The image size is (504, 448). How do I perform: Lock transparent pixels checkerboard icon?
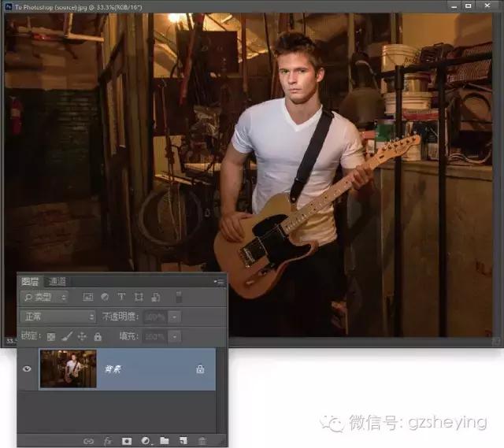pos(50,337)
